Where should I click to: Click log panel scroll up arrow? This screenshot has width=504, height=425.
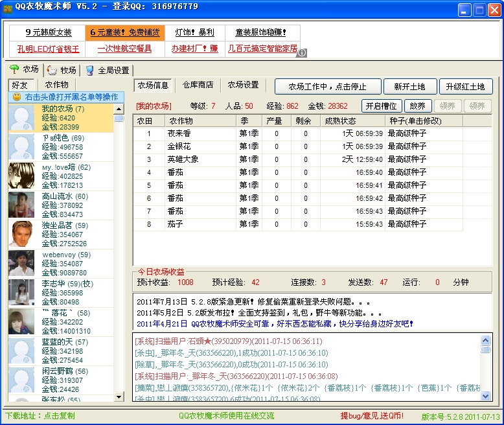click(x=485, y=340)
